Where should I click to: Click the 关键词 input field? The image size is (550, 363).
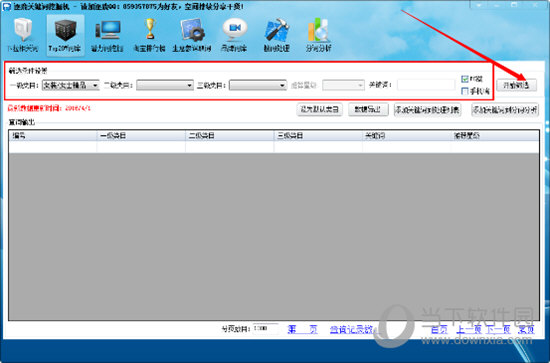click(426, 85)
